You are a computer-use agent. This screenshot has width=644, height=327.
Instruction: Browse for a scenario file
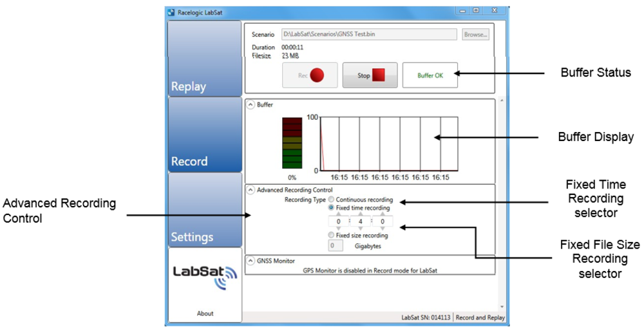coord(475,35)
